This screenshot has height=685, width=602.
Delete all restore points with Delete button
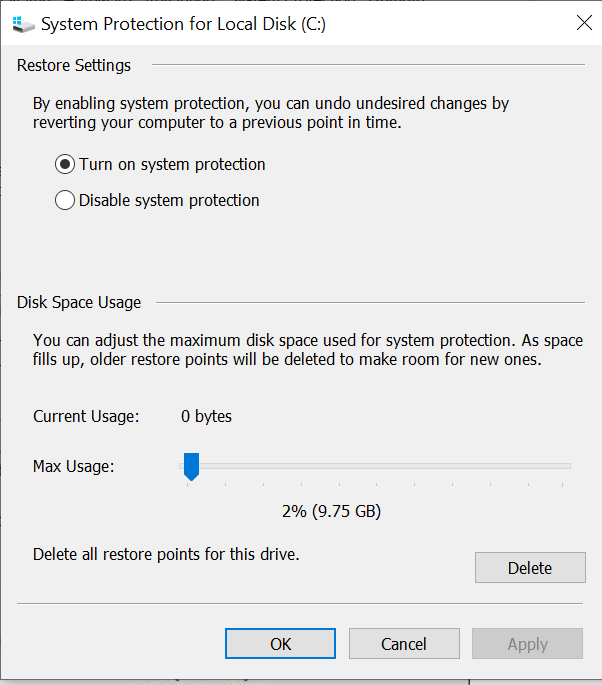(530, 567)
